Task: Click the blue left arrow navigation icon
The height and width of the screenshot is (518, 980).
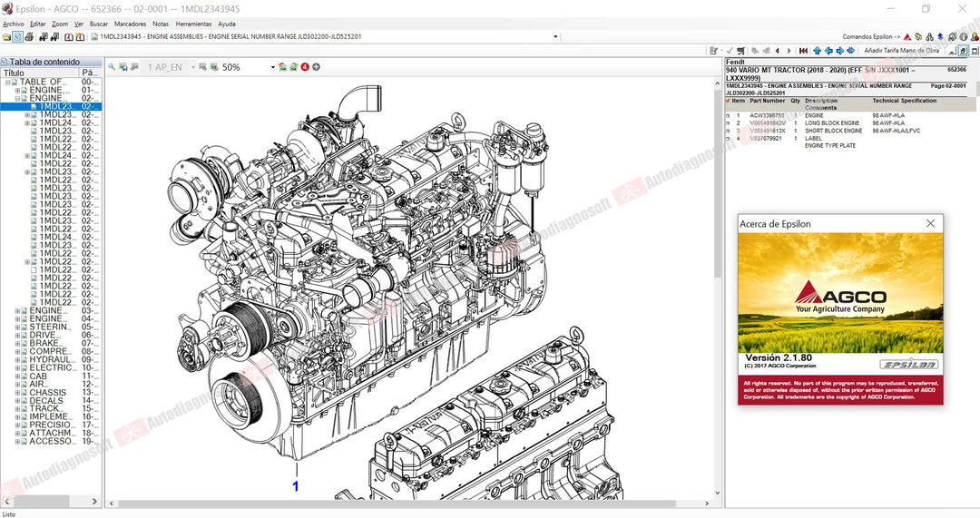Action: tap(828, 51)
